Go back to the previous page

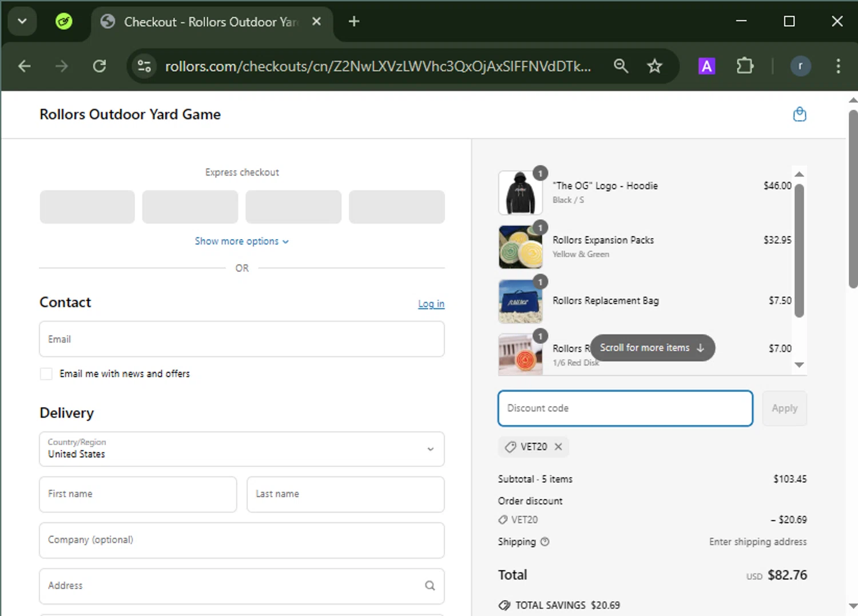coord(25,66)
